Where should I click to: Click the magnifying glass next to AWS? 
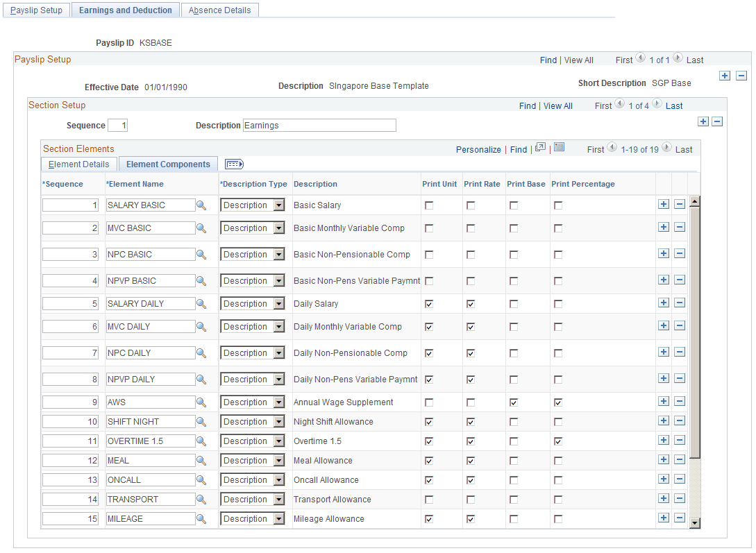click(202, 402)
